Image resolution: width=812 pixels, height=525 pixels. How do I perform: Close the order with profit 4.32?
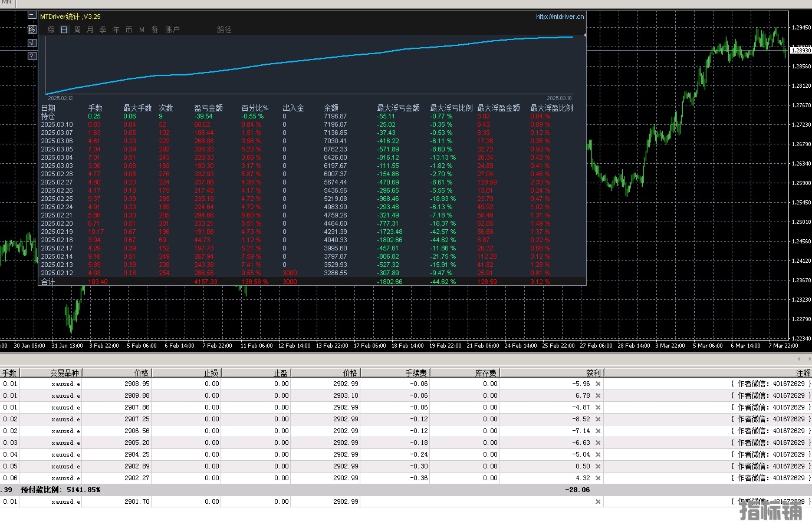[x=598, y=478]
